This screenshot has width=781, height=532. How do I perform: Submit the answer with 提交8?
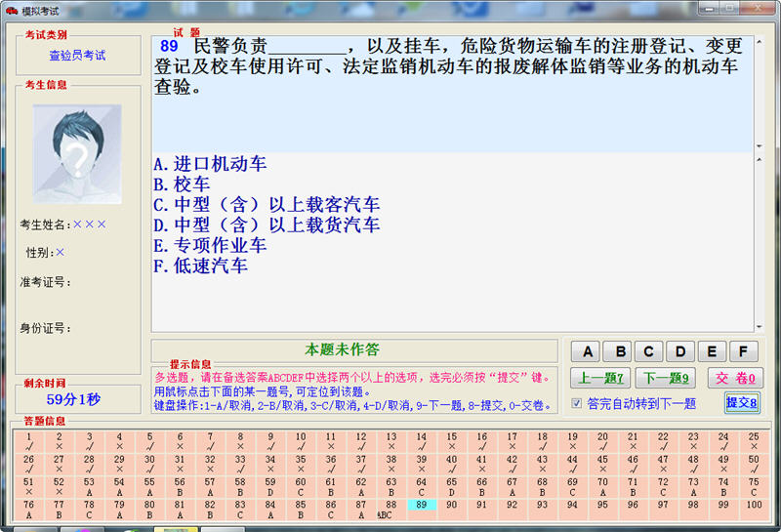coord(742,402)
